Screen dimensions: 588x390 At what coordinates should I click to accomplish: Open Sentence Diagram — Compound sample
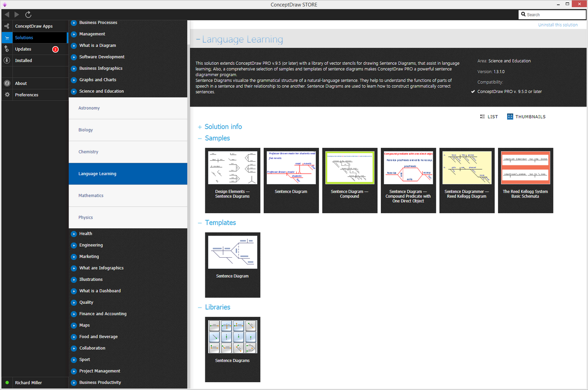350,181
